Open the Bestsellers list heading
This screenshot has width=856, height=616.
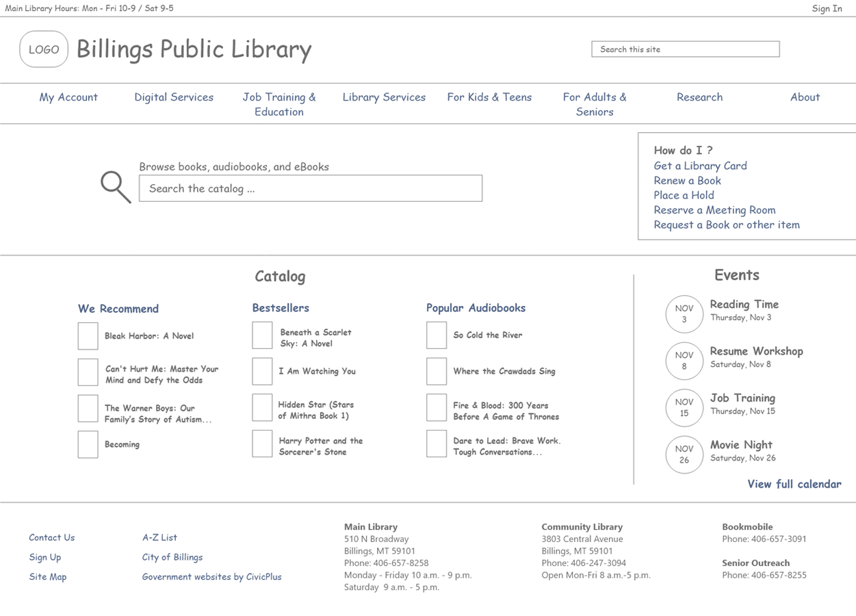281,308
